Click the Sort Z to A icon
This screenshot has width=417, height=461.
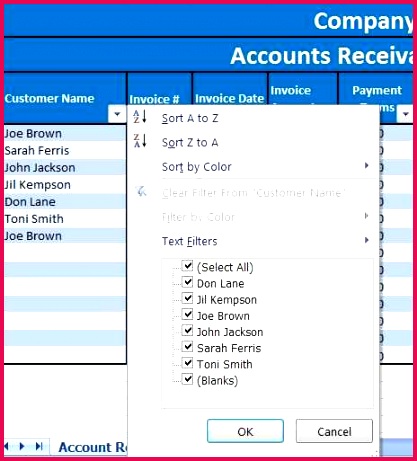click(x=140, y=141)
